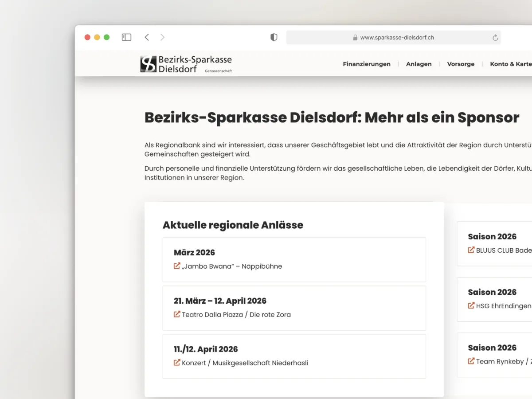This screenshot has width=532, height=399.
Task: Open „Jambo Bwana“ – Näppibühne link
Action: coord(232,266)
